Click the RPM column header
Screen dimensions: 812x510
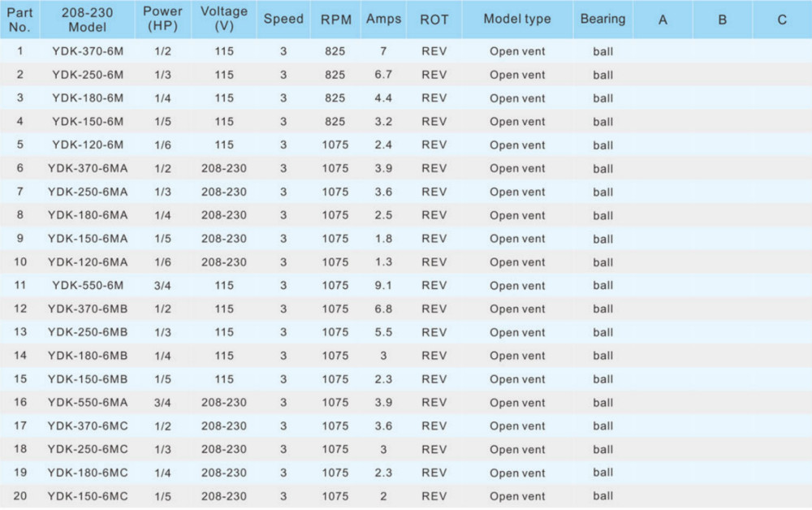335,19
